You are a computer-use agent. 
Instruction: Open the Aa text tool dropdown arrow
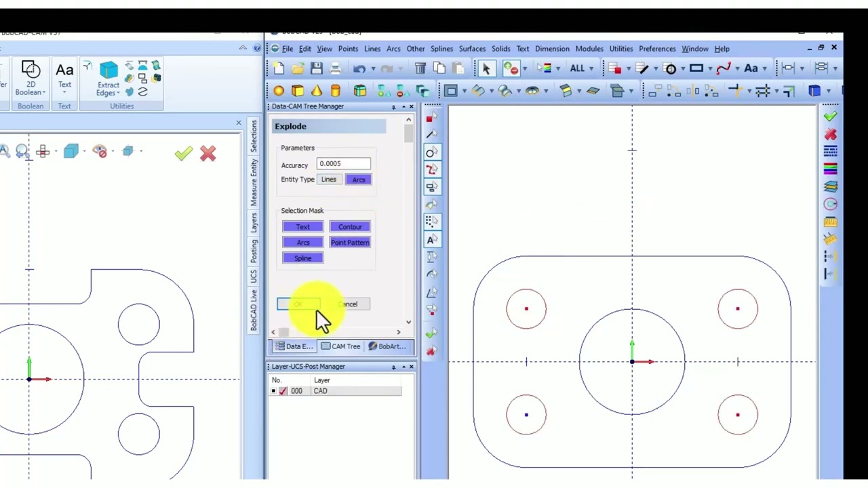point(764,68)
